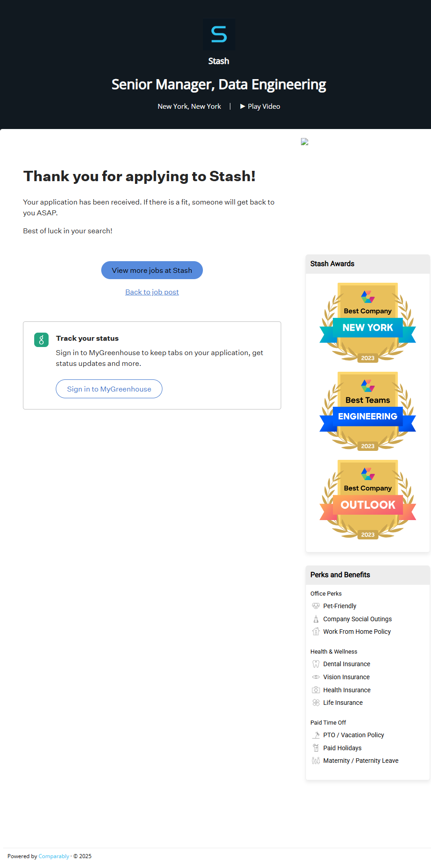Click the PTO vacation palm icon
Viewport: 431px width, 868px height.
pos(316,735)
